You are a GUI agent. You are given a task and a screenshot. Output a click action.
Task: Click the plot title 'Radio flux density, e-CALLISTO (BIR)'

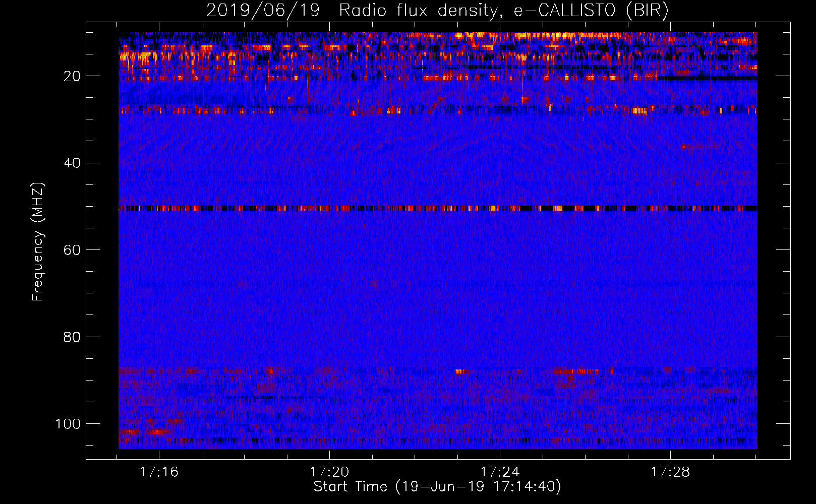504,10
